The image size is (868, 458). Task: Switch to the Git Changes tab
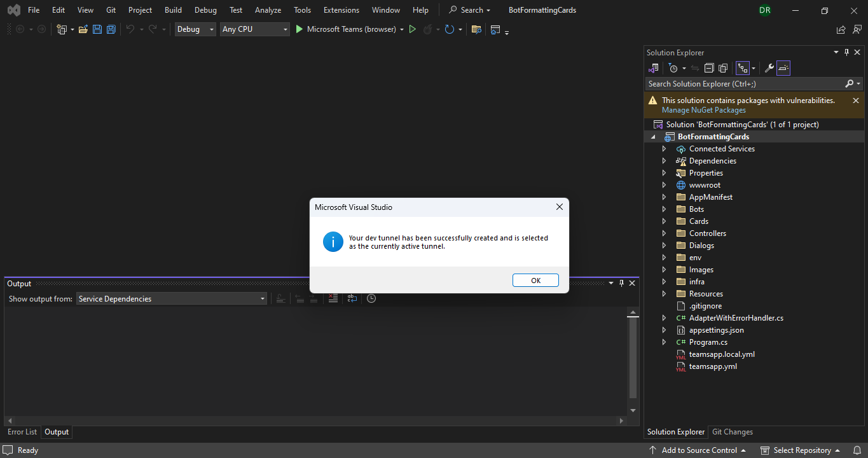pos(733,432)
